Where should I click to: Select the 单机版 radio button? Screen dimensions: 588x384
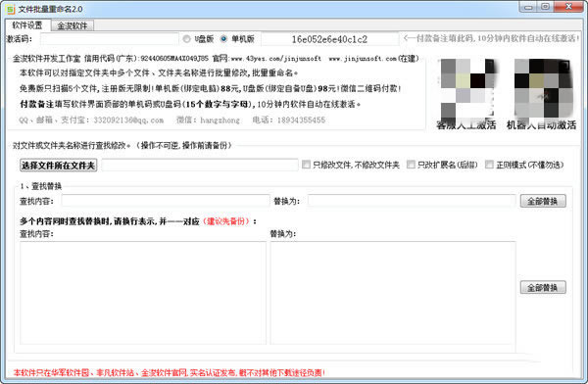223,39
